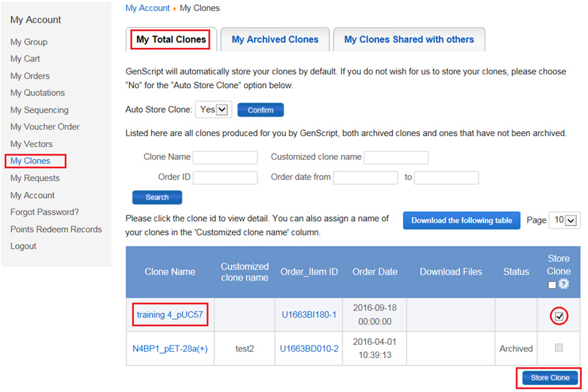Open My Clones Shared with others tab

pos(409,40)
